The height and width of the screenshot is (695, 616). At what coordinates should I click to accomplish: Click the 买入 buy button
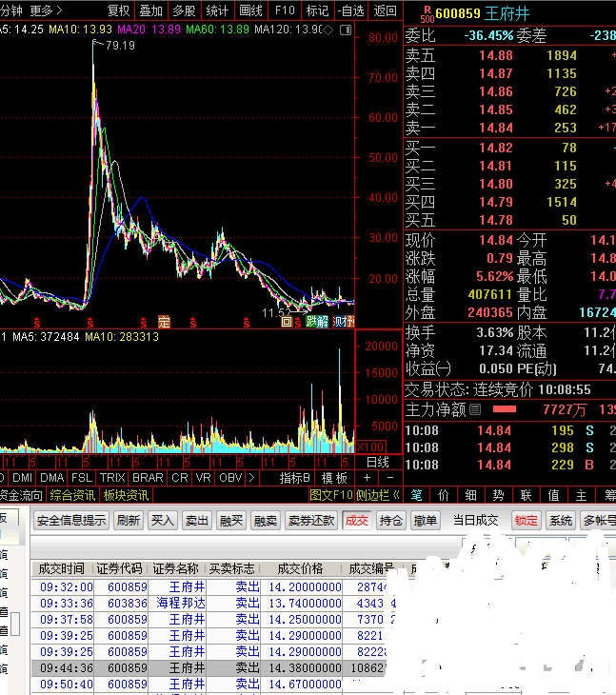click(162, 521)
